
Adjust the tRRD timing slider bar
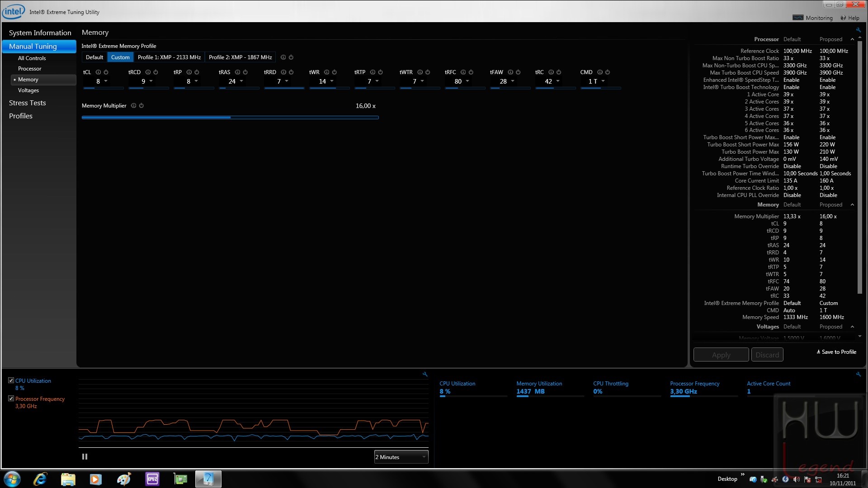284,88
